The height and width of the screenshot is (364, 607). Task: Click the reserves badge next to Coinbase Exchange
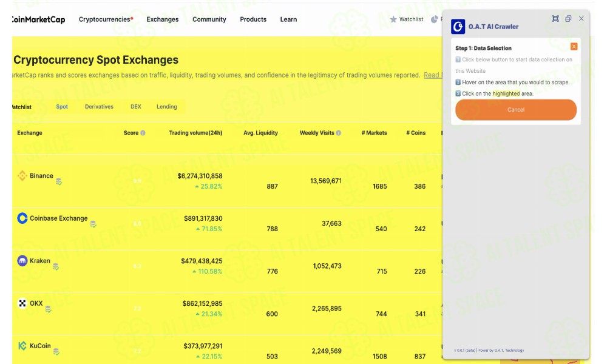click(93, 224)
